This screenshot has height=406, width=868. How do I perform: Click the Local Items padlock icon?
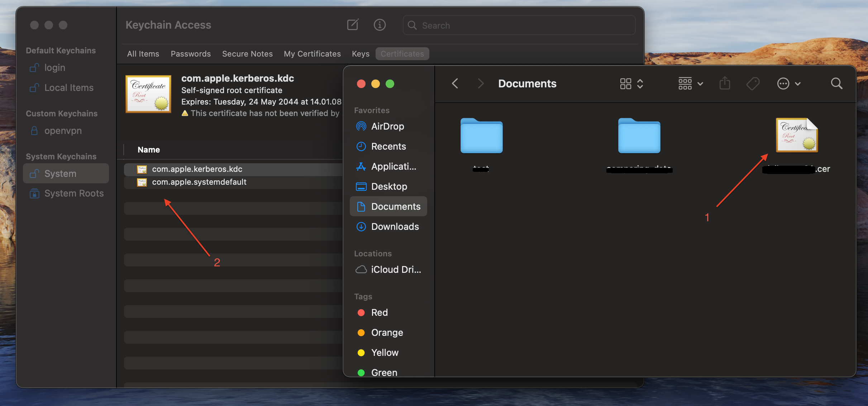(x=34, y=87)
